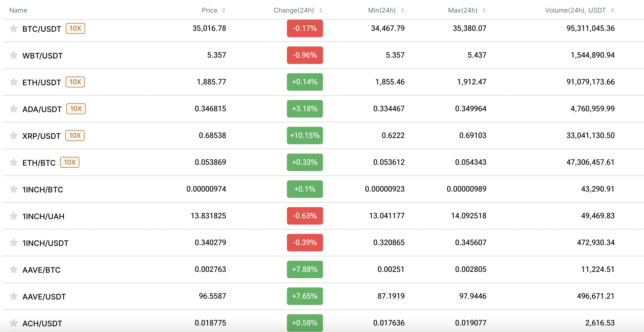Sort by the Price column arrows
644x332 pixels.
click(224, 10)
